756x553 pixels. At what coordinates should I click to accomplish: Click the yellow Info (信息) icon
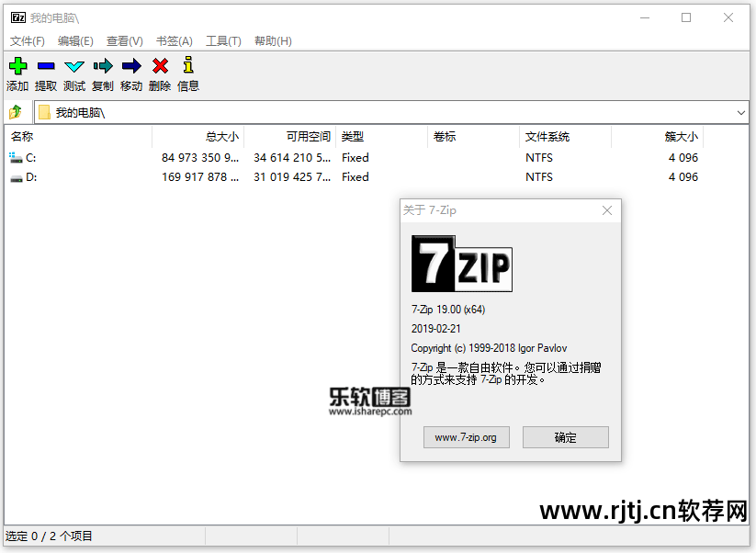(x=188, y=65)
